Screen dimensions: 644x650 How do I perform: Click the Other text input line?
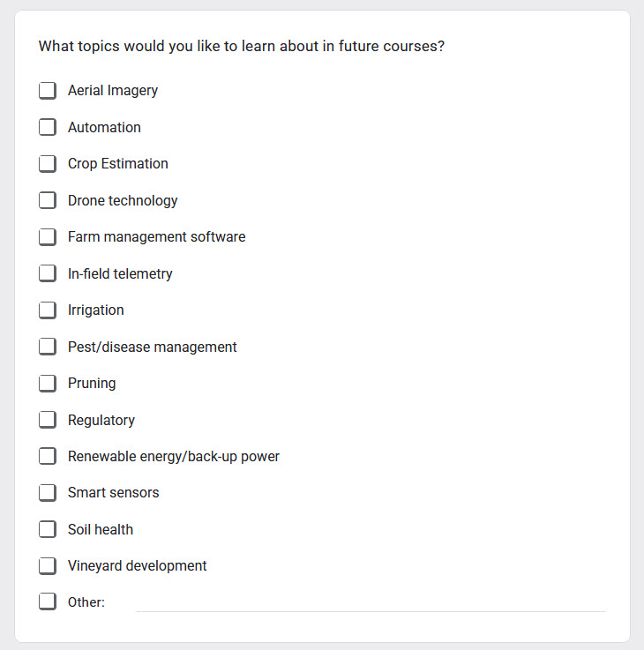click(x=371, y=602)
